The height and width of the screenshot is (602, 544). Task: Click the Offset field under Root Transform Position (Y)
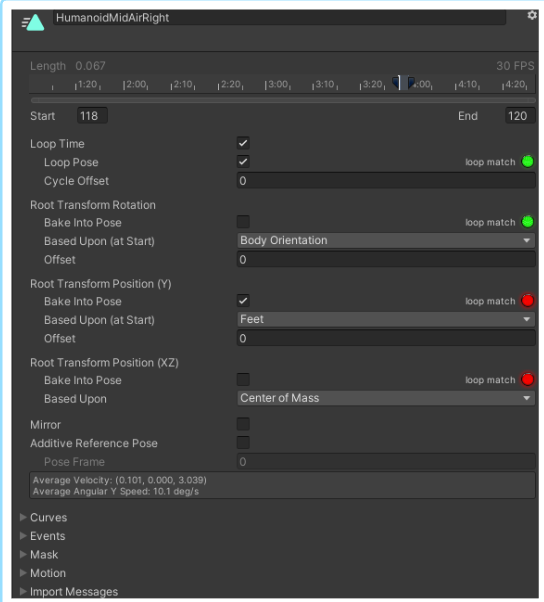tap(386, 338)
